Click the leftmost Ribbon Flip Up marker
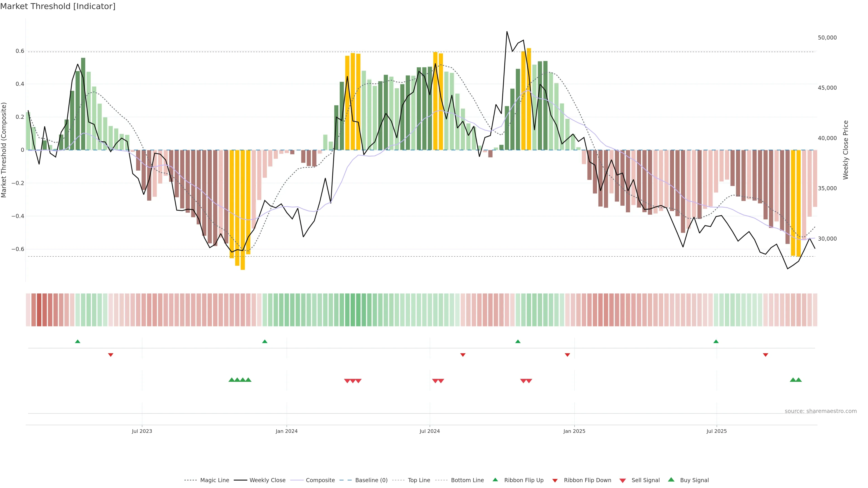The height and width of the screenshot is (488, 868). pyautogui.click(x=78, y=342)
